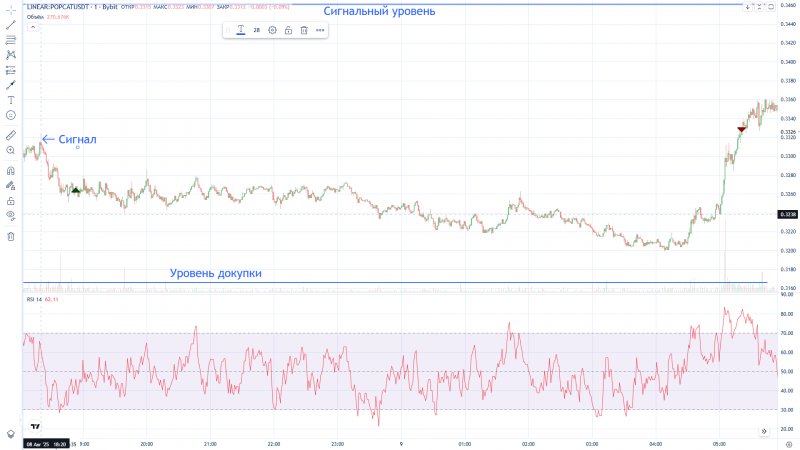Screen dimensions: 800x450
Task: Open the object tree layers panel
Action: click(11, 434)
